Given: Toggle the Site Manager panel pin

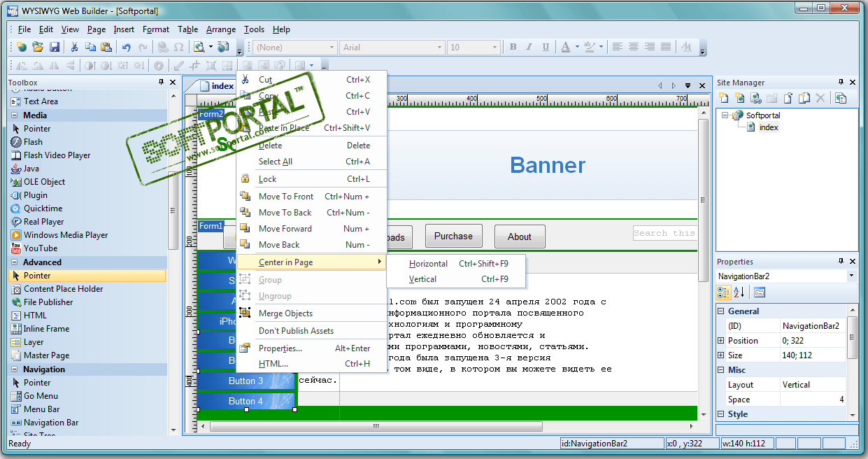Looking at the screenshot, I should click(x=841, y=83).
